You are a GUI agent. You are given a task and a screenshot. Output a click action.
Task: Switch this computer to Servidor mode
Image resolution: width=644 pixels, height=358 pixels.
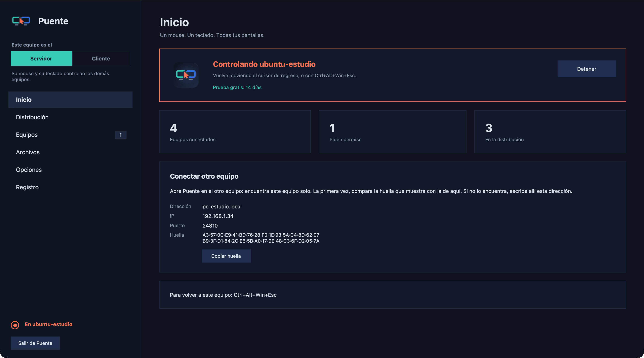pos(42,58)
